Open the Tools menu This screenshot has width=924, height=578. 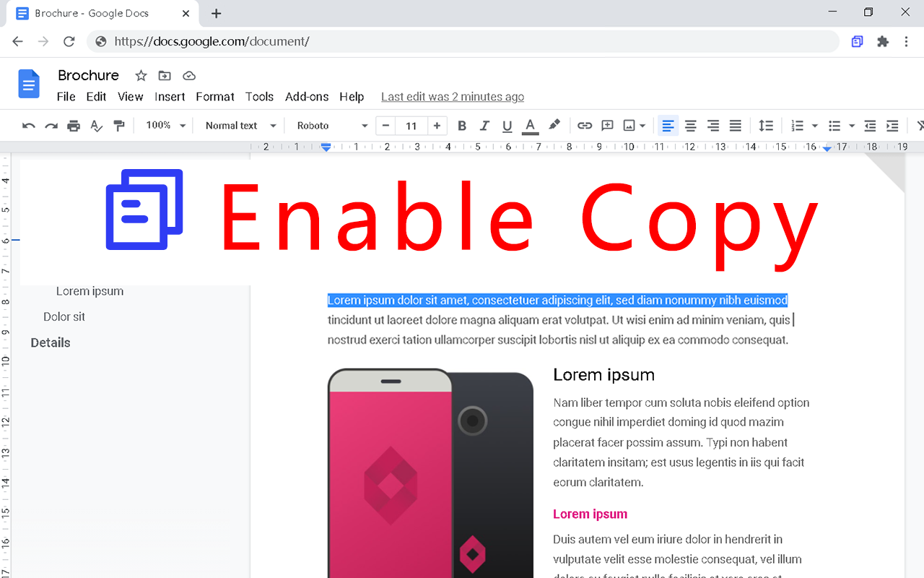[259, 97]
